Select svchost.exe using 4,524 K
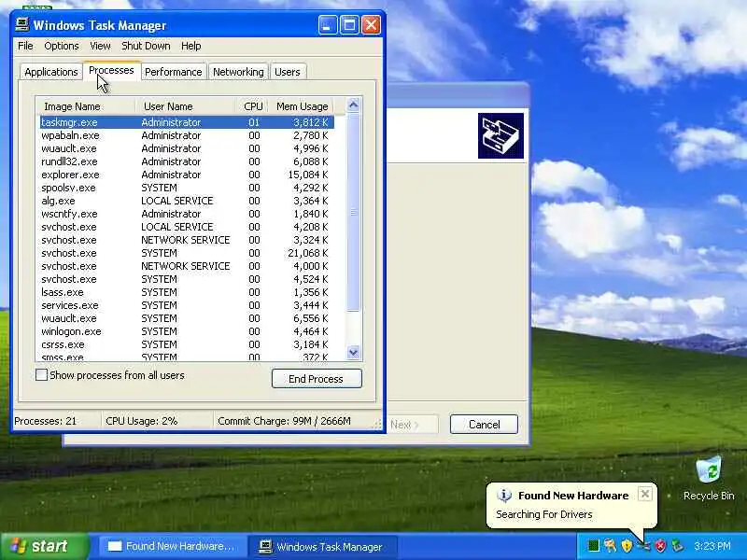The image size is (747, 560). click(187, 279)
